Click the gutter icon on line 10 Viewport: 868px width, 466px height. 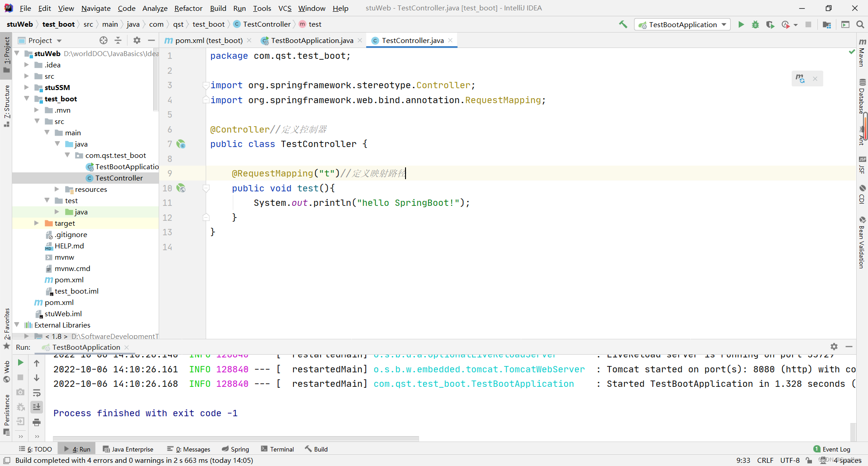coord(181,188)
